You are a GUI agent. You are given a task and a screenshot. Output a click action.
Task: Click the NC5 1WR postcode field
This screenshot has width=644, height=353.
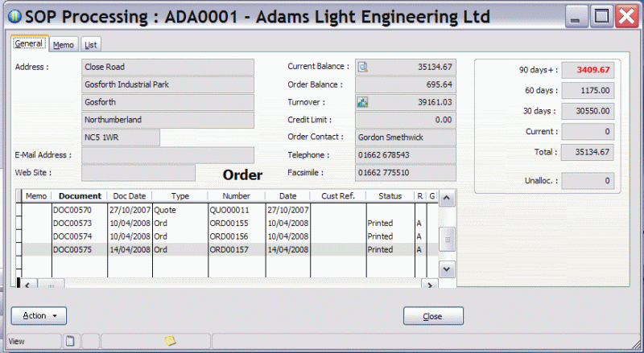tap(121, 138)
